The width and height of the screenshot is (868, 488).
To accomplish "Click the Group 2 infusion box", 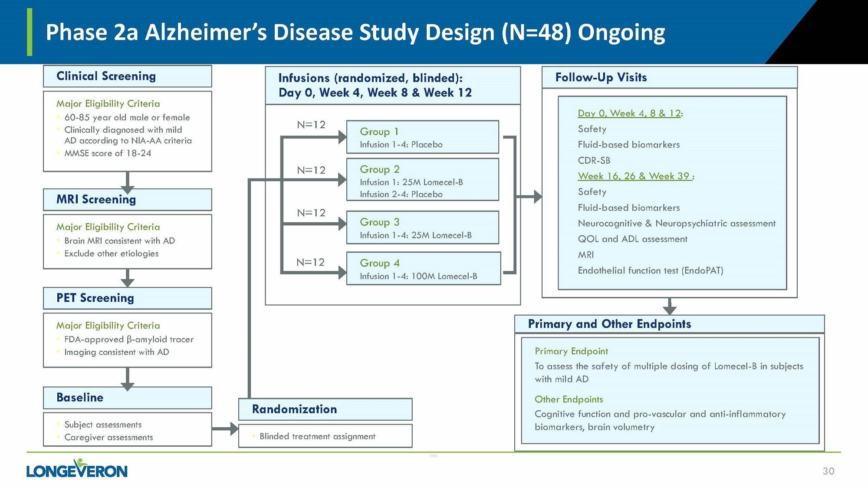I will [422, 179].
